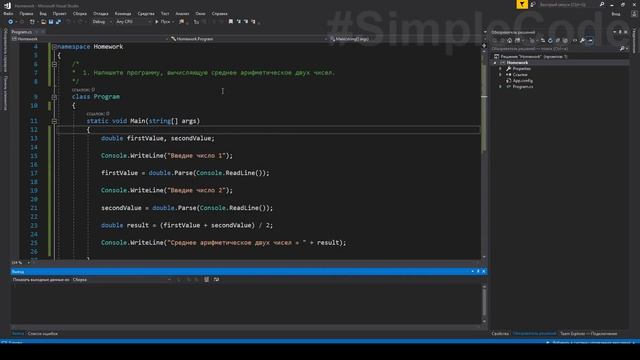The image size is (640, 360).
Task: Open the Вид menu
Action: (43, 13)
